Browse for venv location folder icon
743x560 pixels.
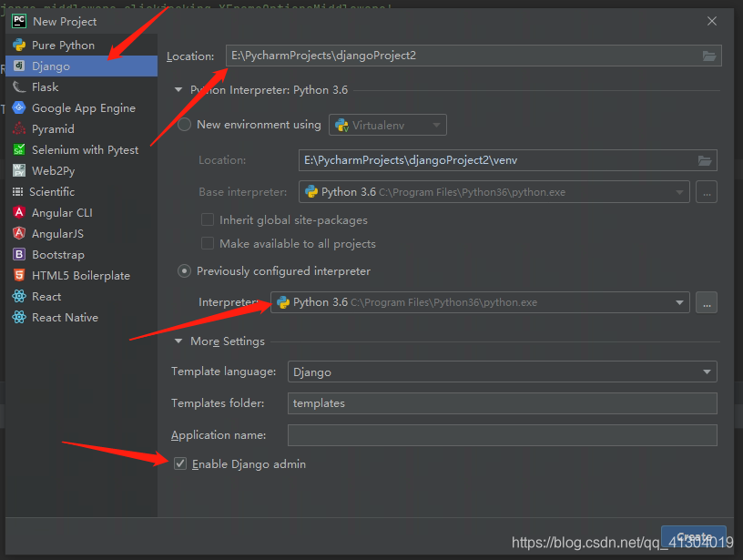705,160
